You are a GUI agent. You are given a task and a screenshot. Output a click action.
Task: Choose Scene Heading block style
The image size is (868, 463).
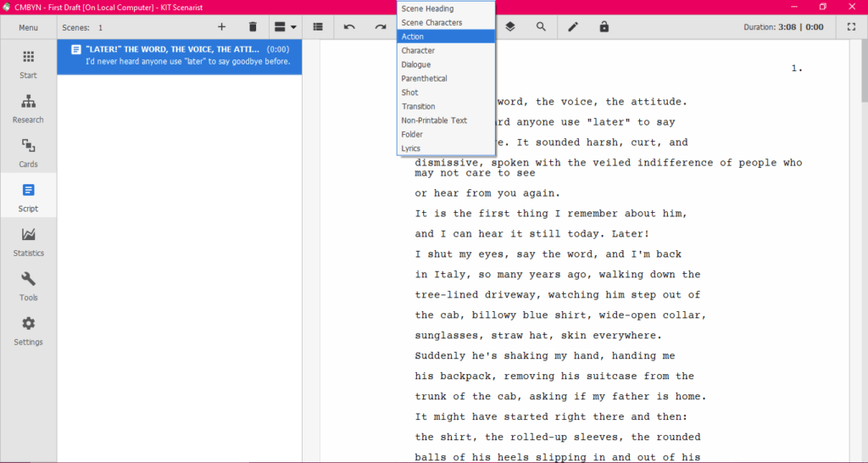click(x=446, y=8)
